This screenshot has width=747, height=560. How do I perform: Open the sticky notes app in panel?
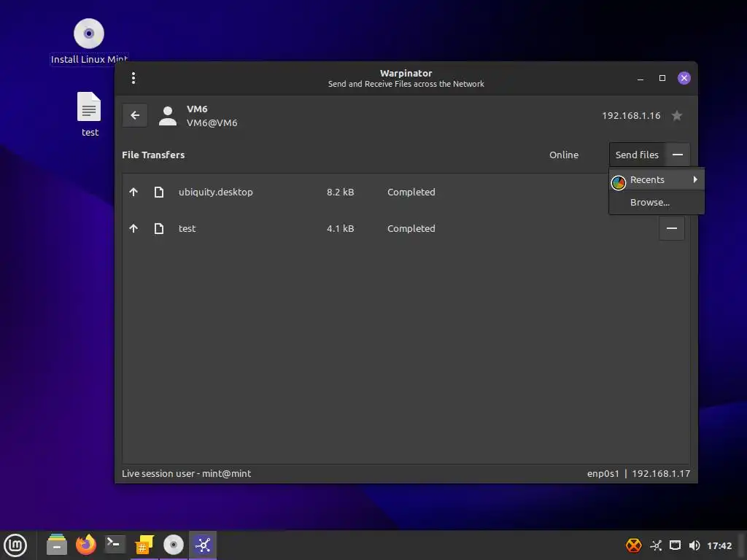(x=144, y=545)
